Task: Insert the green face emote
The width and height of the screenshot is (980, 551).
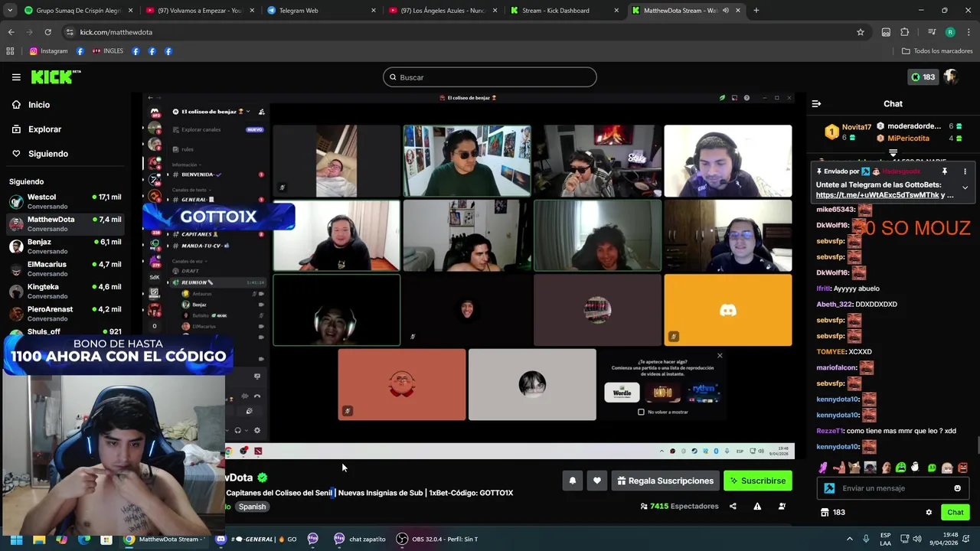Action: (x=900, y=468)
